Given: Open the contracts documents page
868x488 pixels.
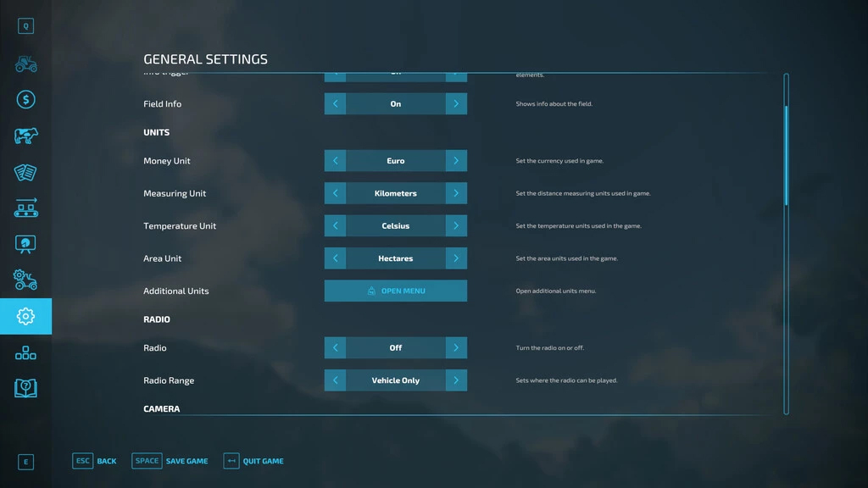Looking at the screenshot, I should [25, 172].
